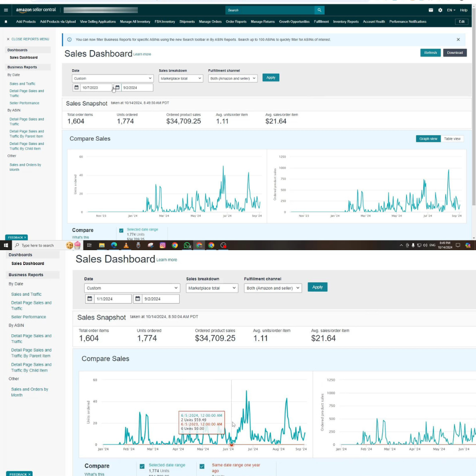Open File Explorer from the taskbar

pyautogui.click(x=102, y=245)
